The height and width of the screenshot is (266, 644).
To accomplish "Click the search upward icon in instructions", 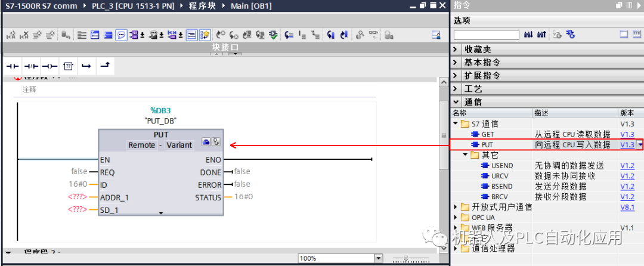I will pyautogui.click(x=541, y=35).
